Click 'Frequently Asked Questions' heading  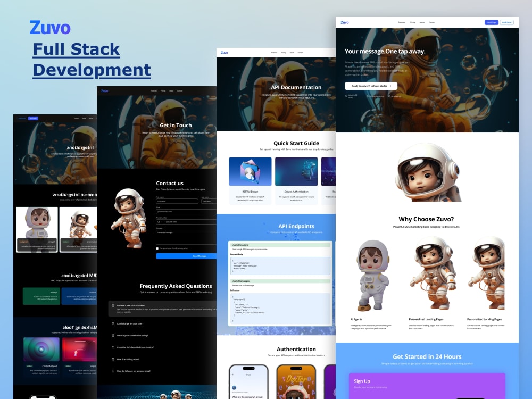tap(176, 286)
